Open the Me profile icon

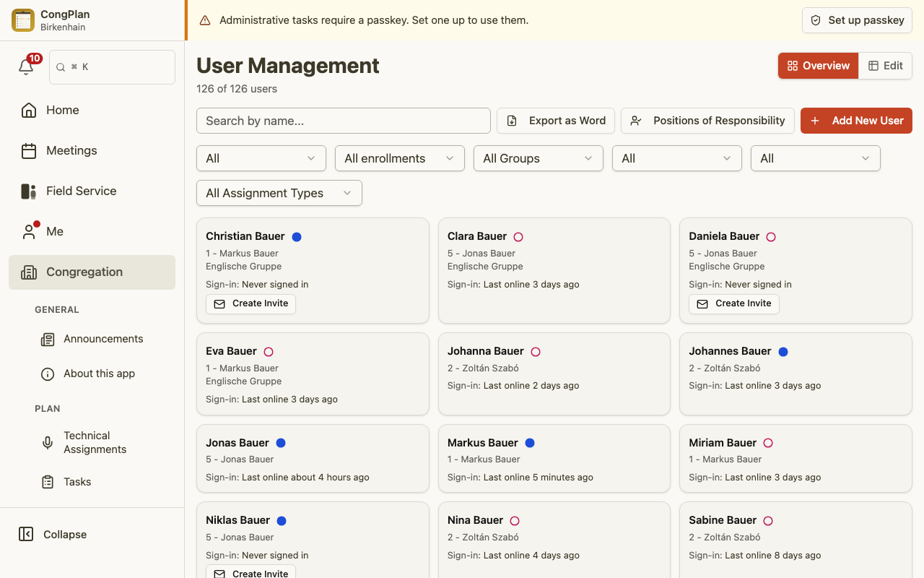pyautogui.click(x=29, y=231)
